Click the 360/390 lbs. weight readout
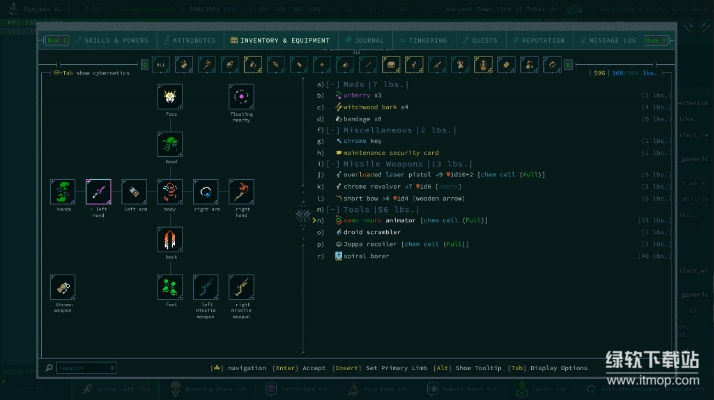This screenshot has height=400, width=714. click(634, 73)
